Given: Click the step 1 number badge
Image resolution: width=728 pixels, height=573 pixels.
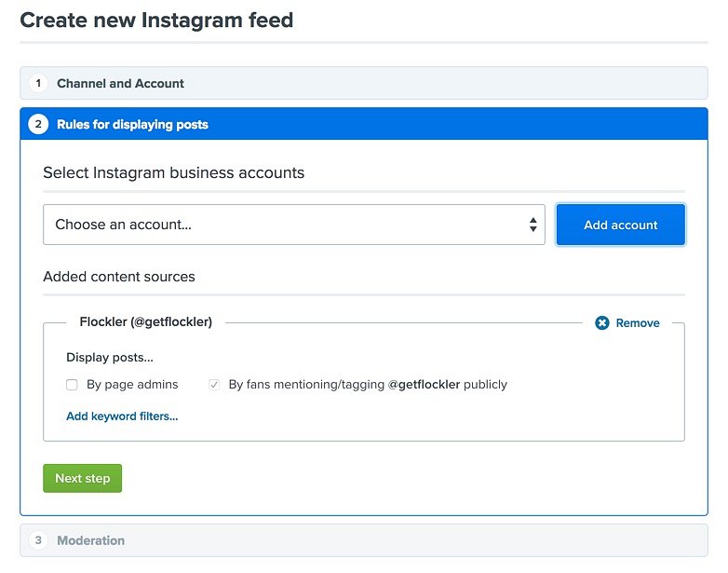Looking at the screenshot, I should click(38, 83).
